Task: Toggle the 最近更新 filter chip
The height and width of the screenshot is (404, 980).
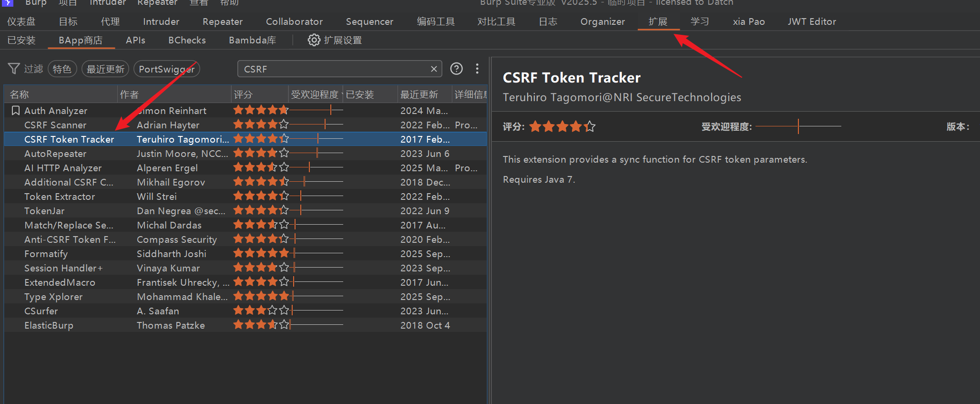Action: click(105, 69)
